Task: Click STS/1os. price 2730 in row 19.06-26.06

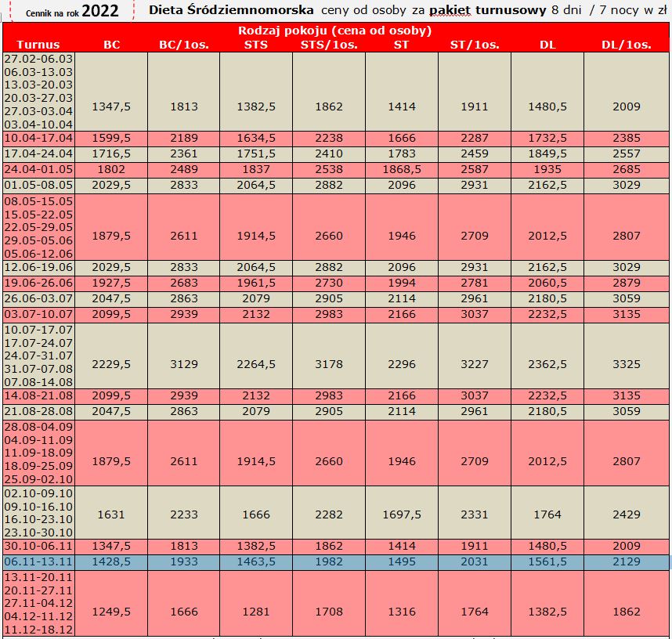Action: [x=329, y=283]
